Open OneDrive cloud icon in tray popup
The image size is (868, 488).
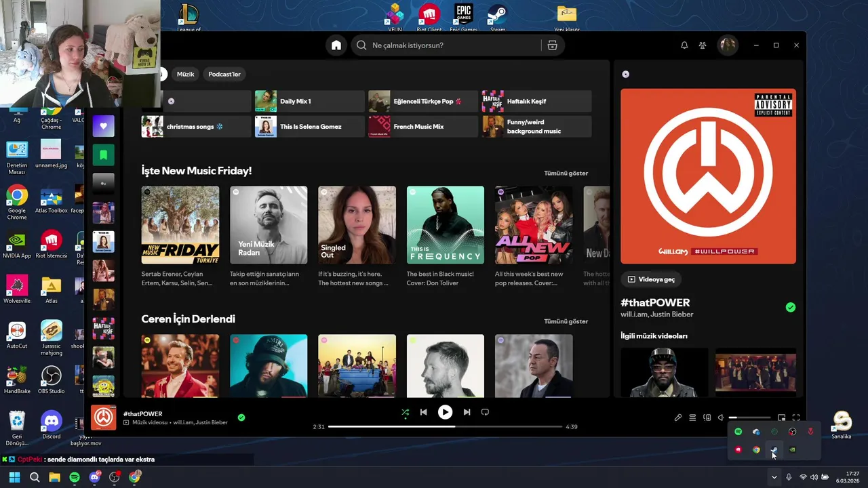[x=756, y=432]
